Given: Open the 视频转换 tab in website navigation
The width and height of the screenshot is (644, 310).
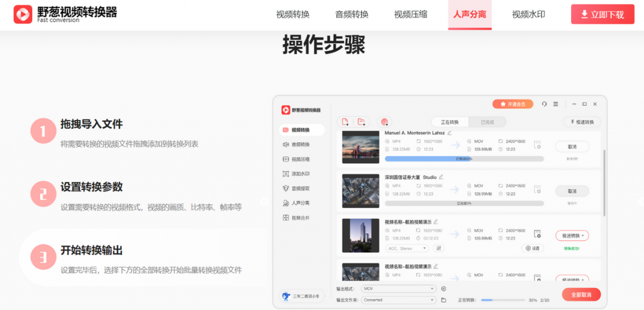Looking at the screenshot, I should point(292,14).
